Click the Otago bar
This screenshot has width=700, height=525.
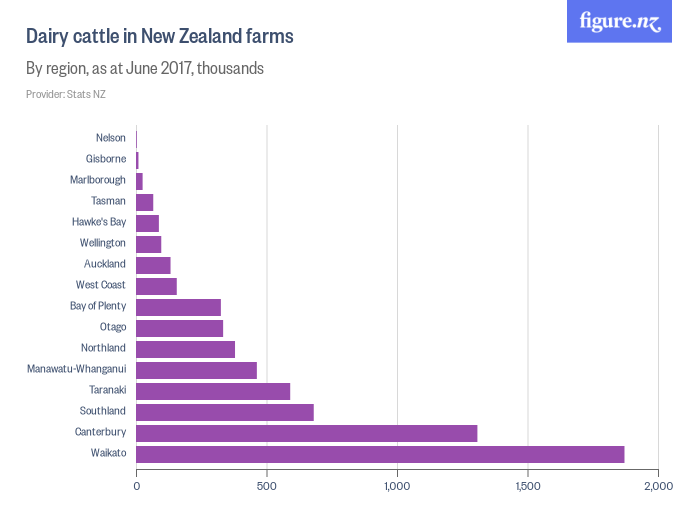[x=179, y=328]
